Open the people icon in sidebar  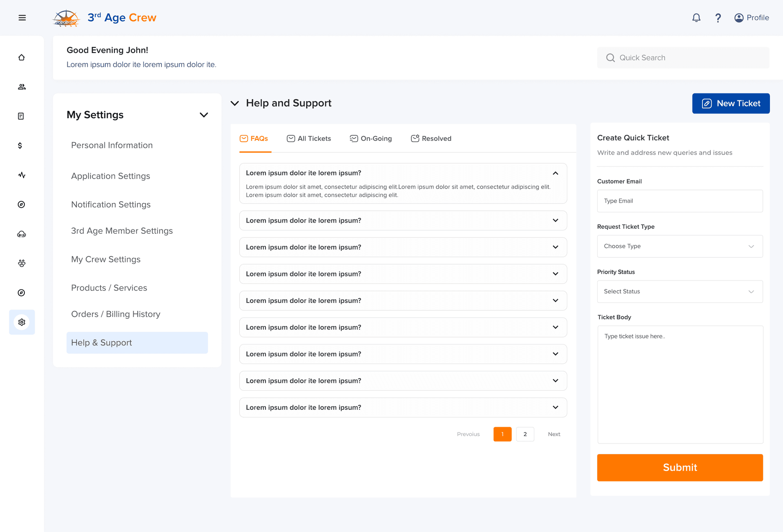[x=21, y=87]
